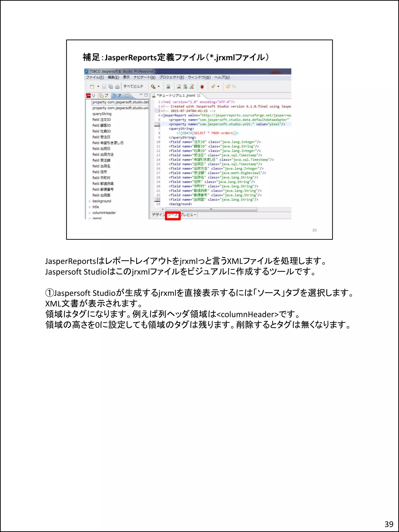Select field 住所 in outline
399x532 pixels.
pos(100,172)
